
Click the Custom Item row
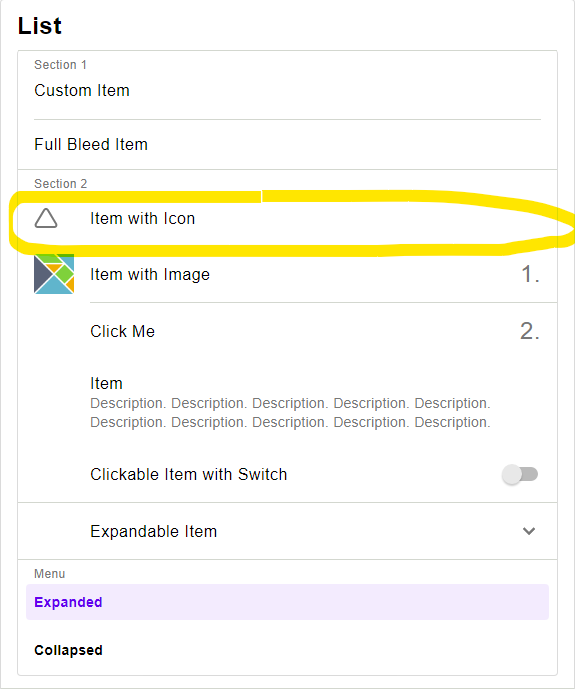click(287, 91)
